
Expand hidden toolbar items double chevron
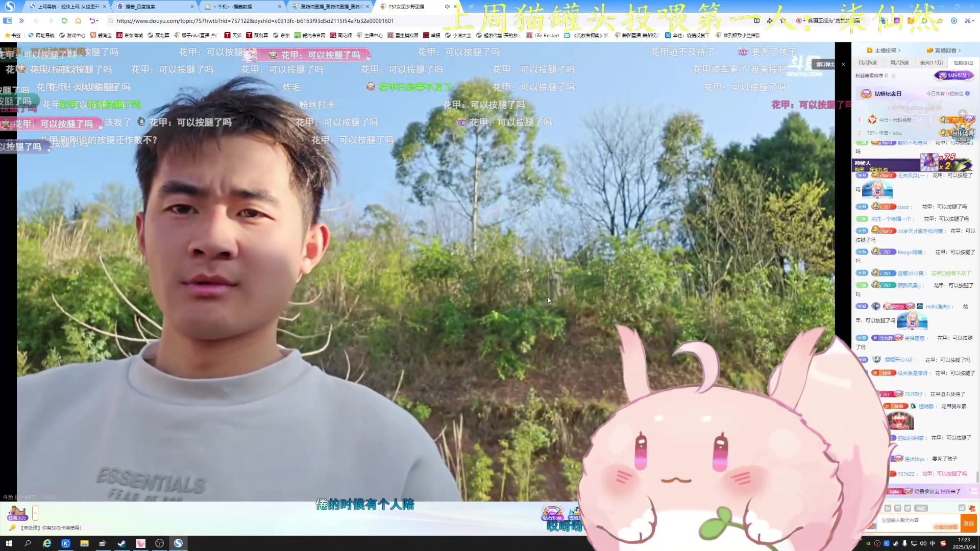tap(21, 21)
